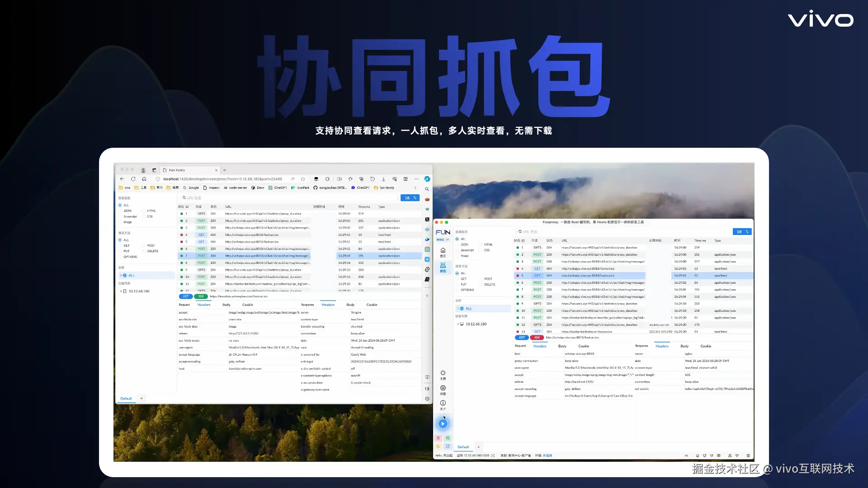Click the browser page refresh icon
The height and width of the screenshot is (488, 868).
click(x=133, y=179)
